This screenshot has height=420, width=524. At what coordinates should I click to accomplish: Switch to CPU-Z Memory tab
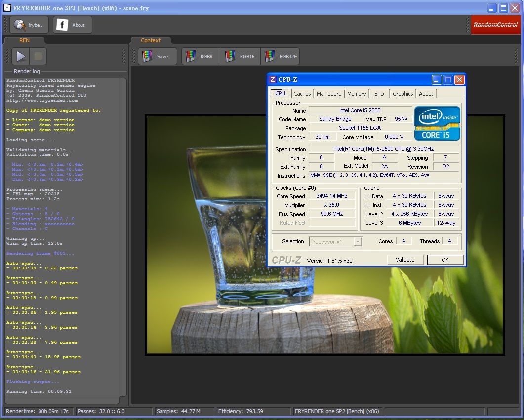coord(357,94)
